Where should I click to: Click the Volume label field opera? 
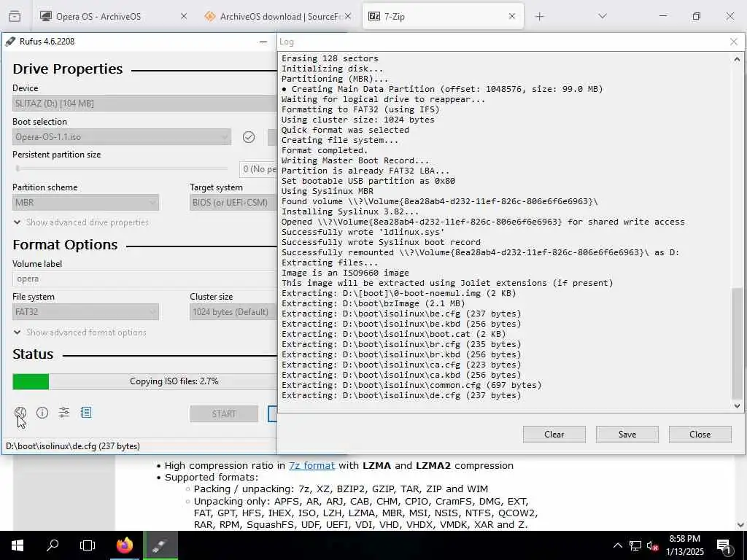[144, 279]
